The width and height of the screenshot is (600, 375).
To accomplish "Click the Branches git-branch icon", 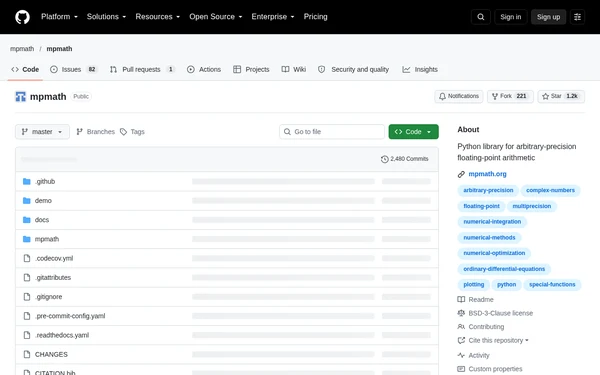I will tap(79, 132).
